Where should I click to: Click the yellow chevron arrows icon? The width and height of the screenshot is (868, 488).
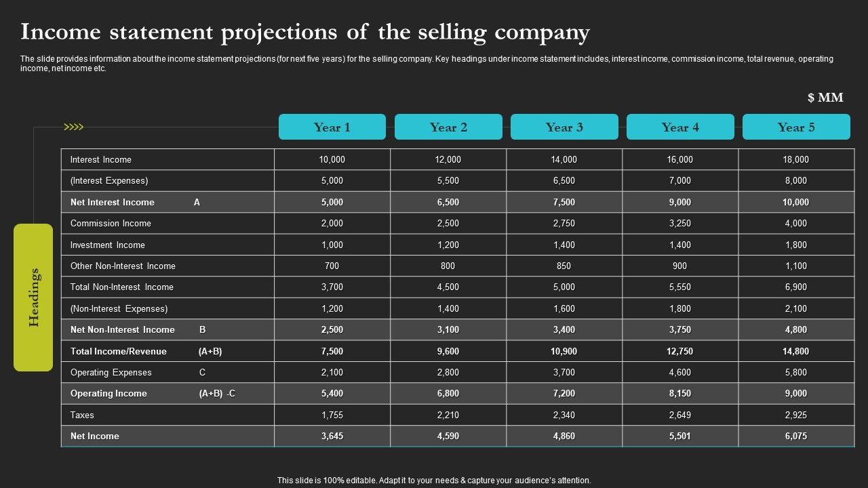click(73, 127)
